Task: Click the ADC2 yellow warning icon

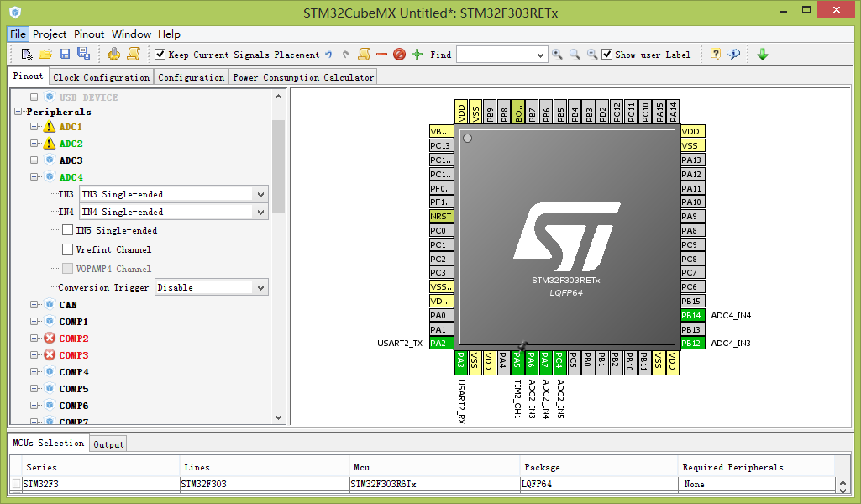Action: [x=50, y=144]
